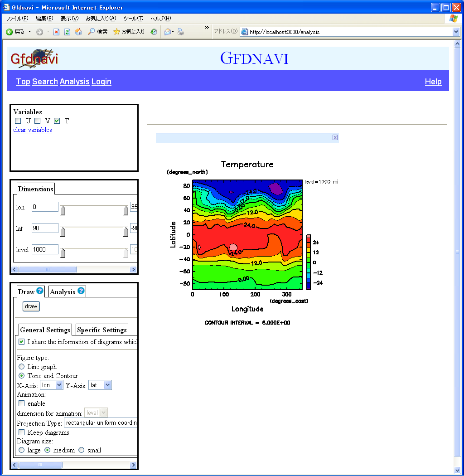Image resolution: width=464 pixels, height=476 pixels.
Task: Check the U variable checkbox
Action: [18, 121]
